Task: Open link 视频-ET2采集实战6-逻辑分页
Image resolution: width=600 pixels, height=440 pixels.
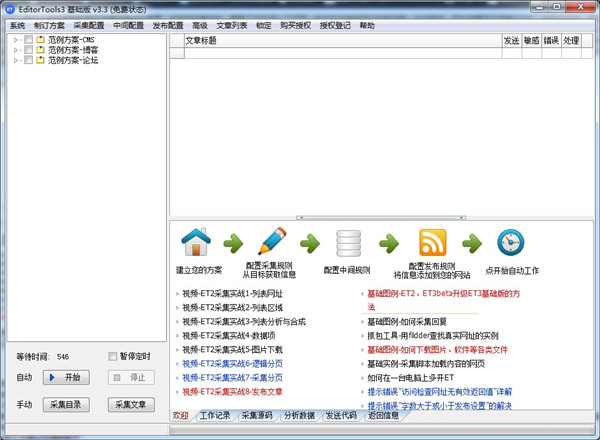Action: point(232,364)
